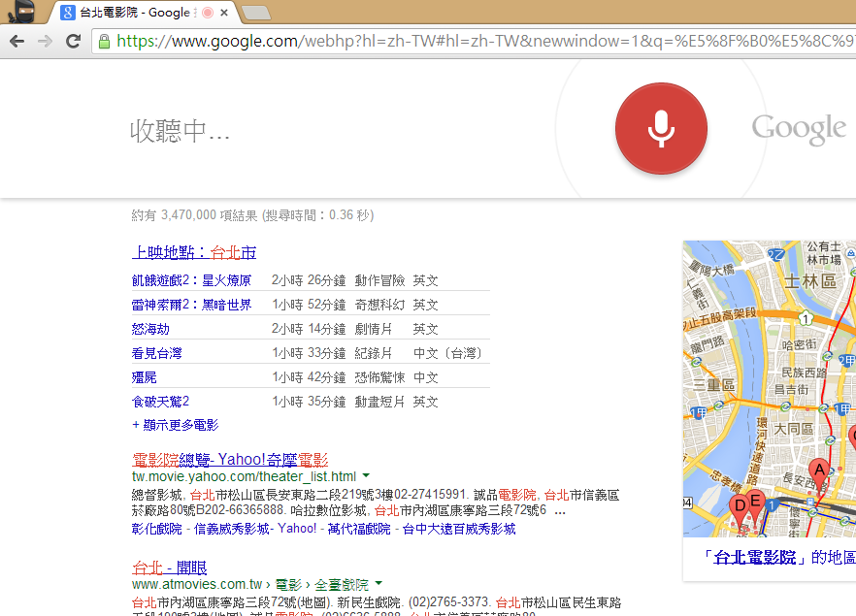This screenshot has height=616, width=856.
Task: Click the 全臺戲院 breadcrumb link
Action: [342, 585]
